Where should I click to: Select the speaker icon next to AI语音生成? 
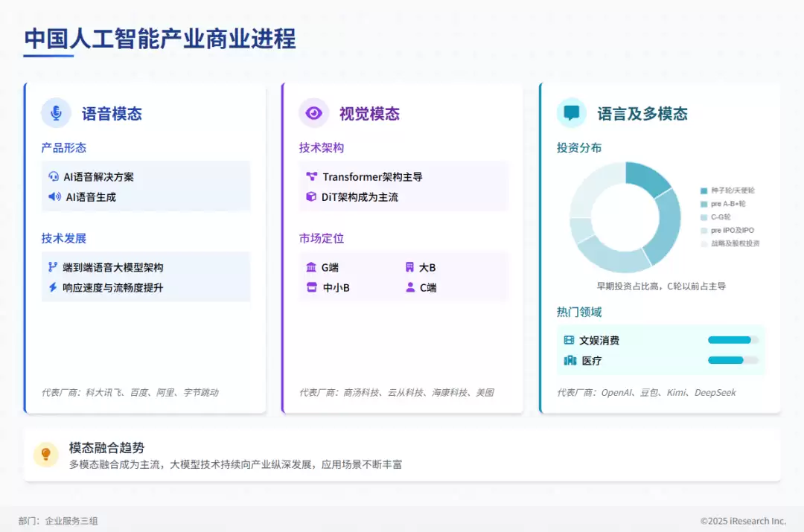pos(54,196)
